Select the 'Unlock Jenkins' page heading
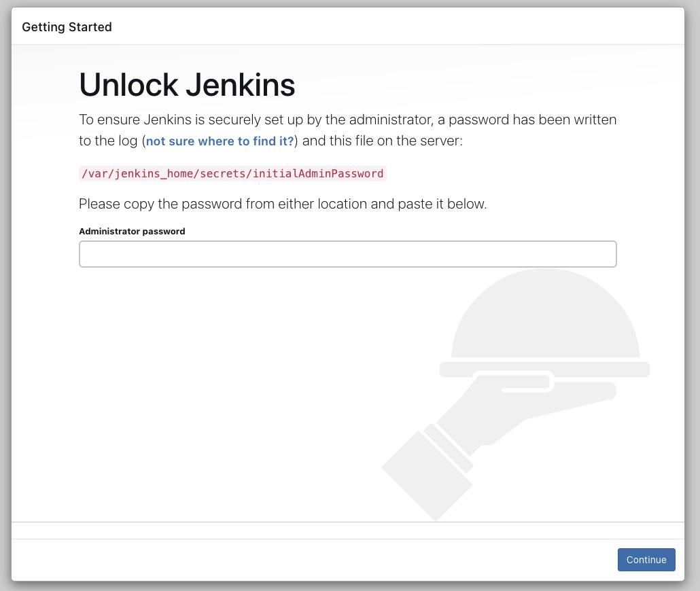700x591 pixels. [188, 84]
